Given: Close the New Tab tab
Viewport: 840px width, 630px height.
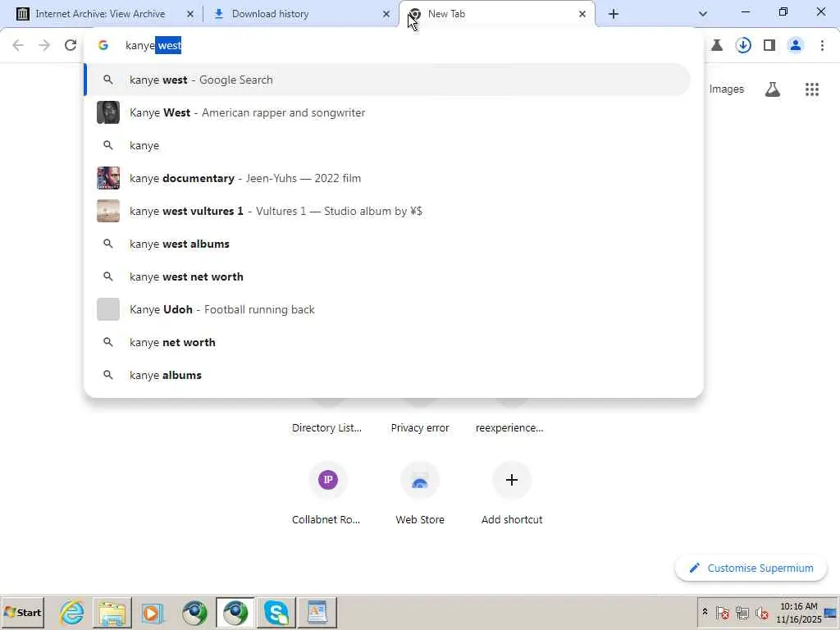Looking at the screenshot, I should [x=582, y=14].
